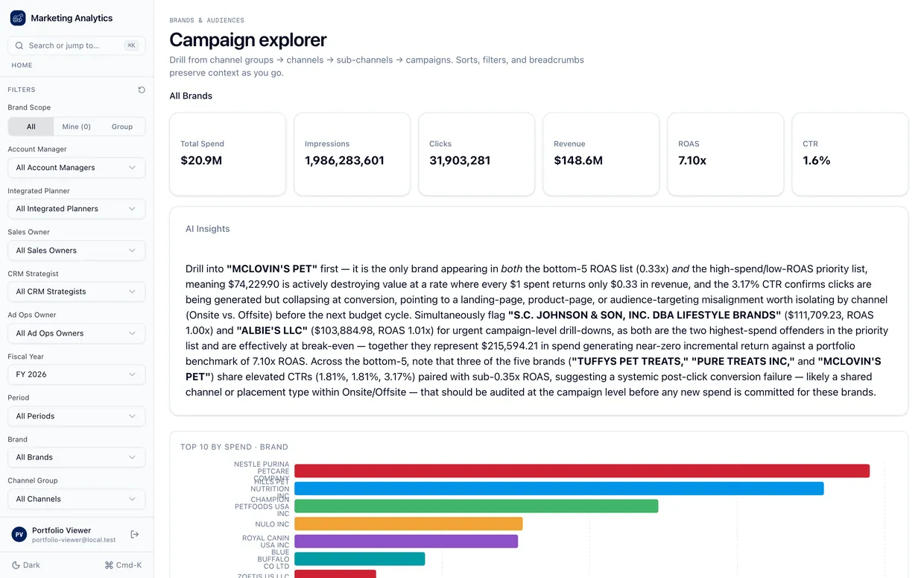Click the moon icon for Dark mode

click(16, 565)
